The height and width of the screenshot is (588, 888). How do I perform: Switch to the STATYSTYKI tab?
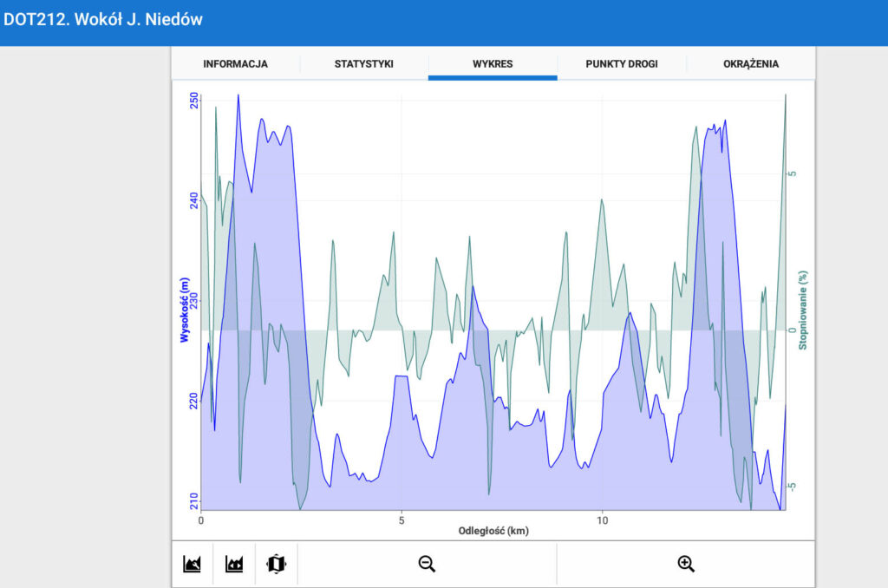tap(364, 64)
